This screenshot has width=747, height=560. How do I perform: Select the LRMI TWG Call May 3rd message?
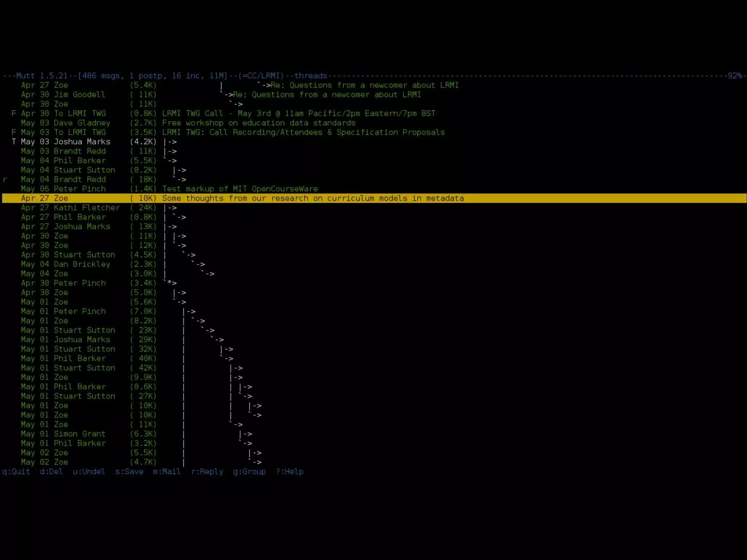coord(298,113)
